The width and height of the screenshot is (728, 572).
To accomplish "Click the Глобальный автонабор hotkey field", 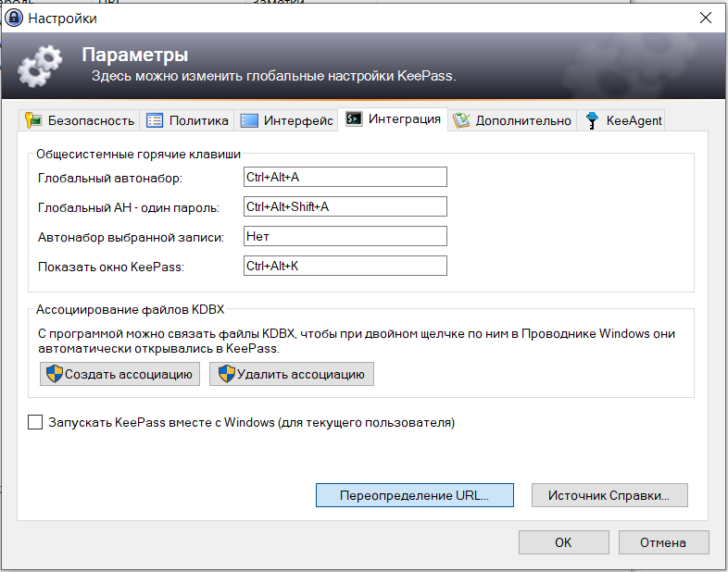I will [345, 177].
